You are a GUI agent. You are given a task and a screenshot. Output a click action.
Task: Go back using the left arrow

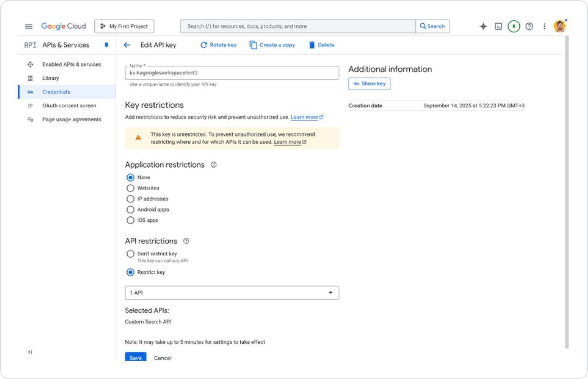pyautogui.click(x=127, y=45)
